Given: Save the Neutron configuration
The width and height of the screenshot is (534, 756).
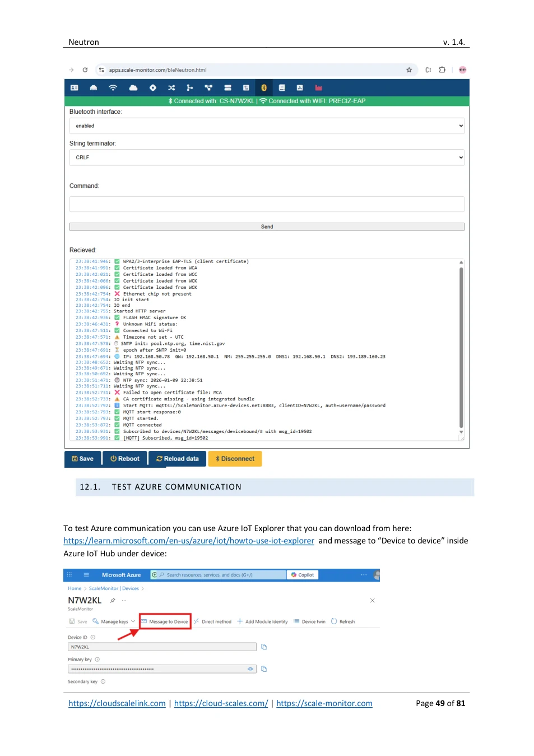Looking at the screenshot, I should (x=83, y=459).
